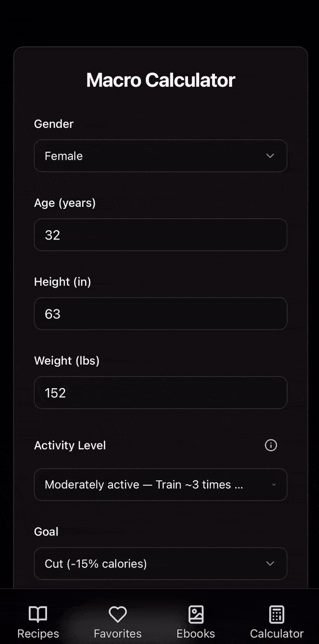The image size is (319, 644).
Task: Click the Height field showing 63
Action: click(160, 314)
